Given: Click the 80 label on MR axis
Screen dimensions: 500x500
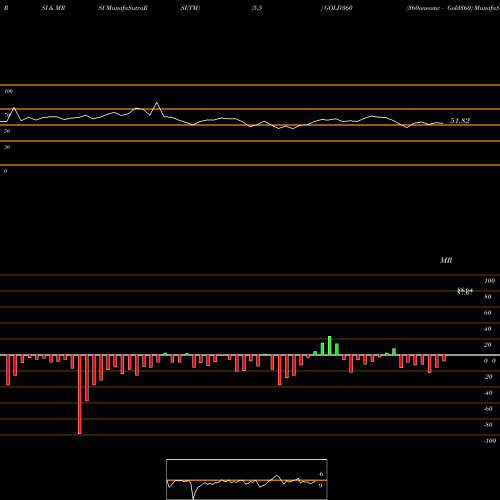Looking at the screenshot, I should pos(488,297).
